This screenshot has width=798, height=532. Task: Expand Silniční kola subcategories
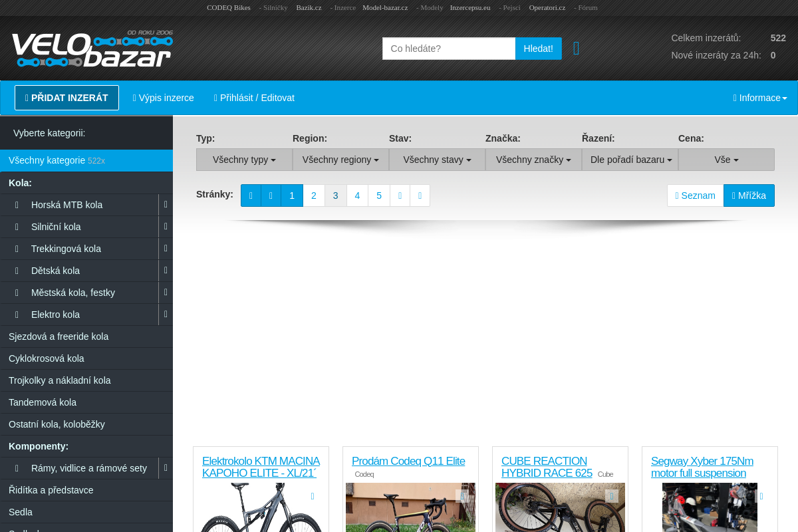[x=166, y=227]
